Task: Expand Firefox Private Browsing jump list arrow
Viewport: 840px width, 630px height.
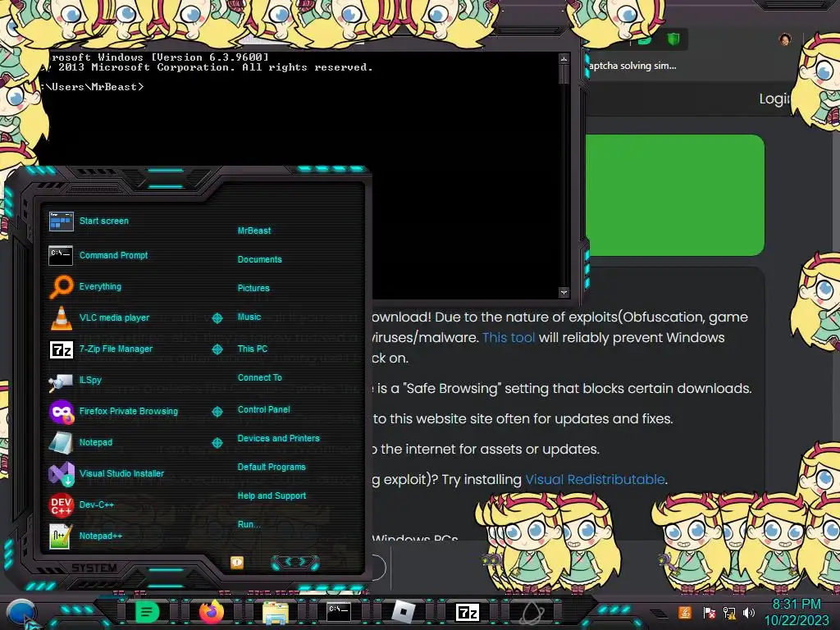Action: click(x=217, y=412)
